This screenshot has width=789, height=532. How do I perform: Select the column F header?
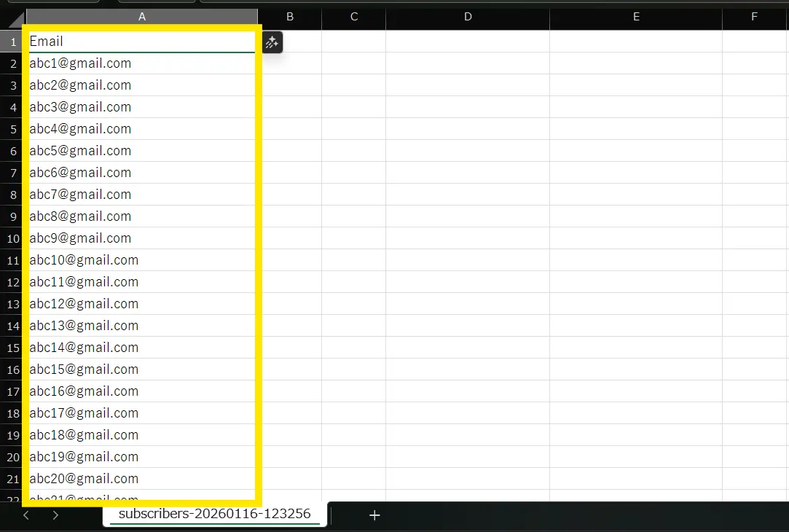754,17
